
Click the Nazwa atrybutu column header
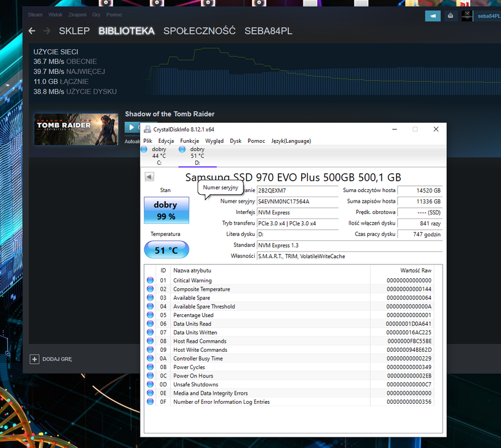tap(270, 270)
